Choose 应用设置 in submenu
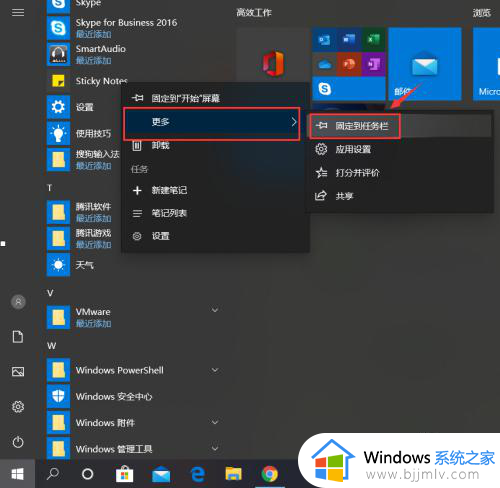 click(x=400, y=149)
